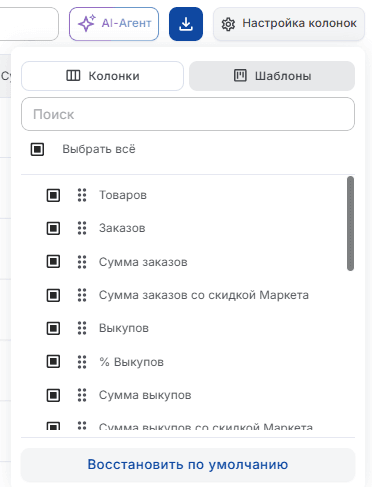372x487 pixels.
Task: Toggle the % Выкупов column checkbox
Action: click(x=53, y=362)
